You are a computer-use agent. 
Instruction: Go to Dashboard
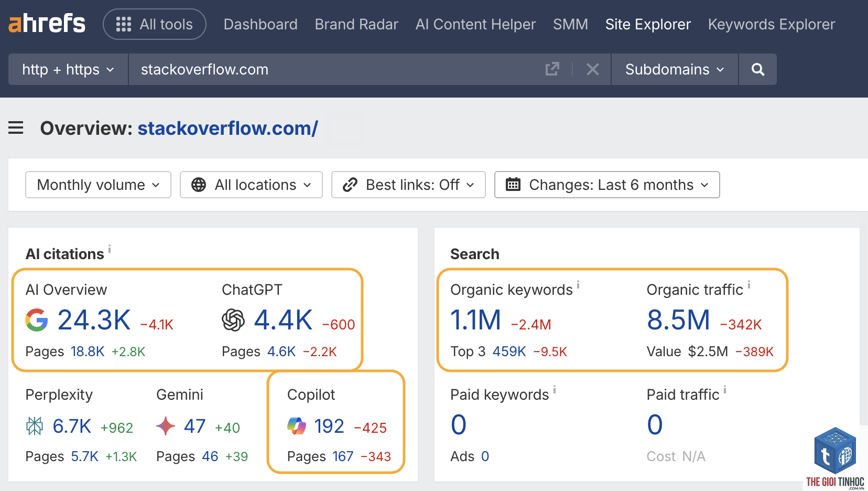[x=261, y=24]
